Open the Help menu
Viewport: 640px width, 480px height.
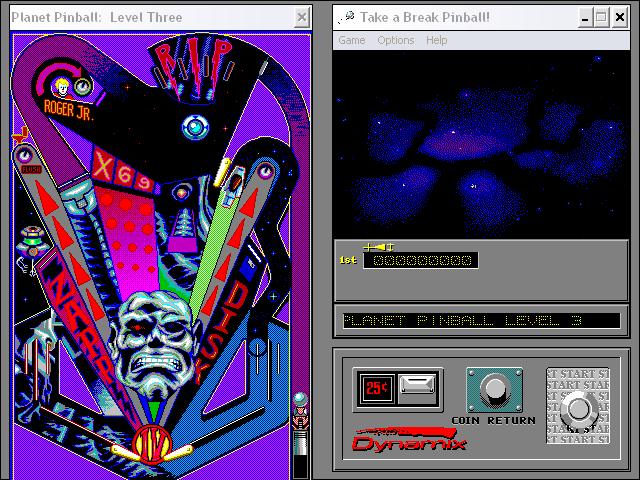[x=436, y=40]
